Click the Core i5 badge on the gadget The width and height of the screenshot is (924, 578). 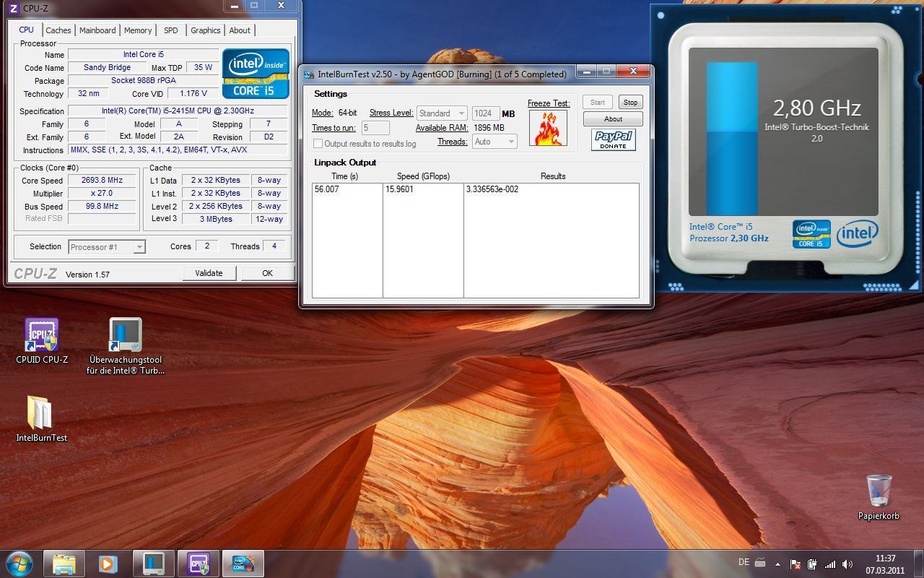coord(811,234)
